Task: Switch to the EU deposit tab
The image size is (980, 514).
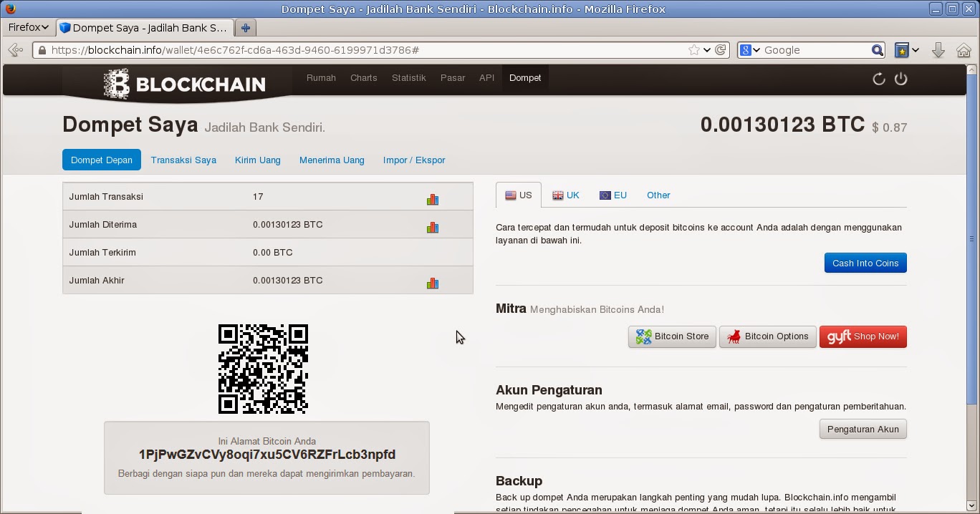Action: tap(613, 195)
